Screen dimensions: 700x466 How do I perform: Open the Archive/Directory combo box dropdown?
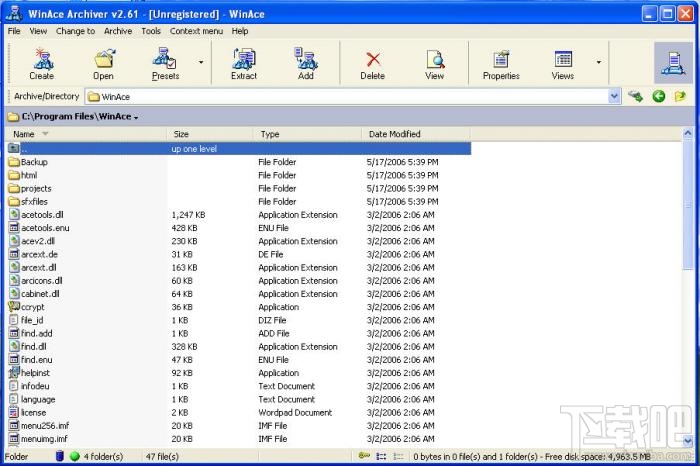click(614, 96)
